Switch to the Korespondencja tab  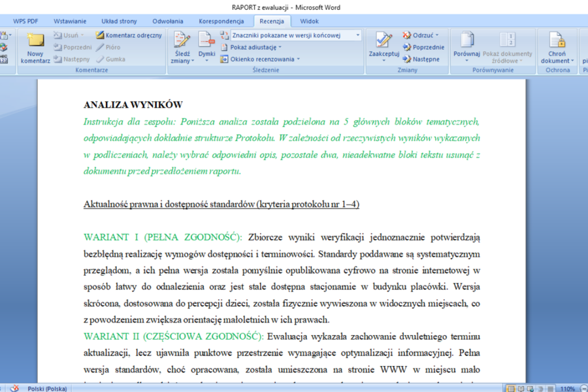pyautogui.click(x=221, y=21)
